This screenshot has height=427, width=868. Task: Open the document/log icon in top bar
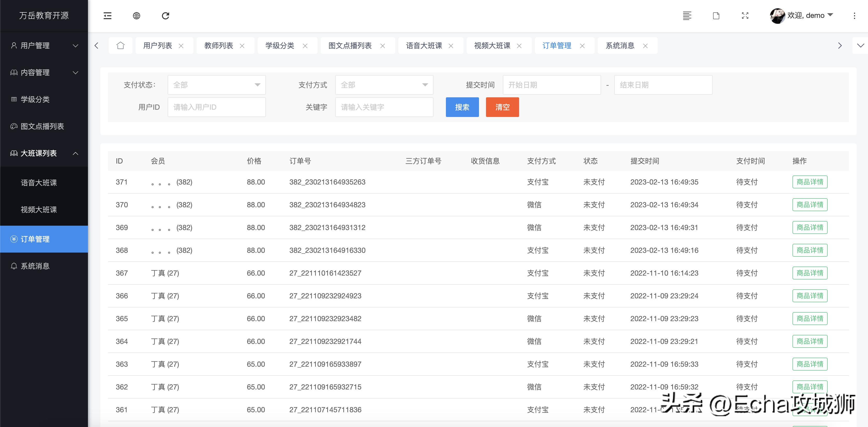pyautogui.click(x=716, y=16)
